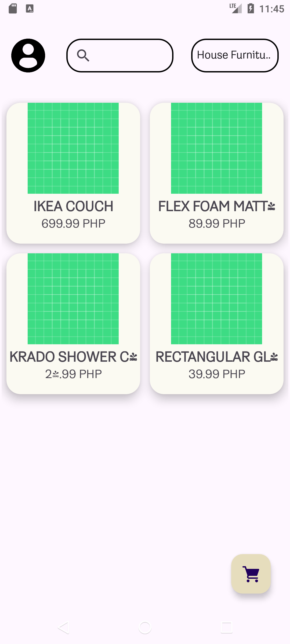The width and height of the screenshot is (290, 644).
Task: Open the user profile icon
Action: (x=28, y=56)
